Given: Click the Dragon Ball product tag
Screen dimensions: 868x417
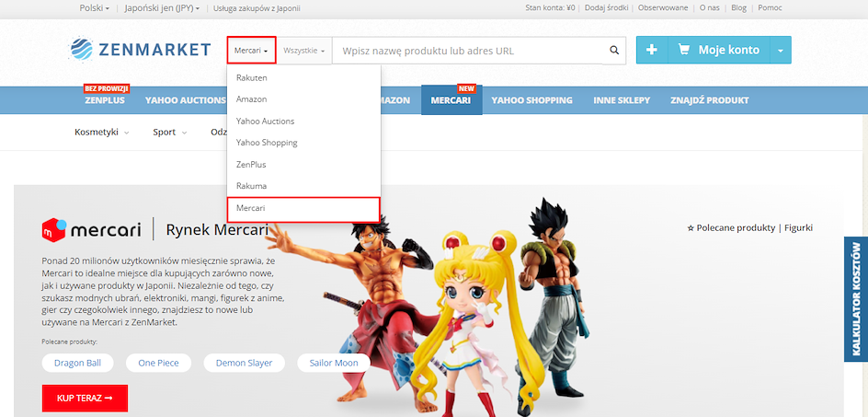Looking at the screenshot, I should tap(77, 364).
